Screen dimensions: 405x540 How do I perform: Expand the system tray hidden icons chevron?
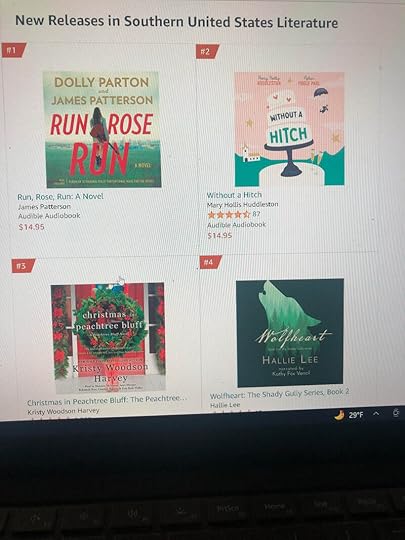click(x=376, y=414)
